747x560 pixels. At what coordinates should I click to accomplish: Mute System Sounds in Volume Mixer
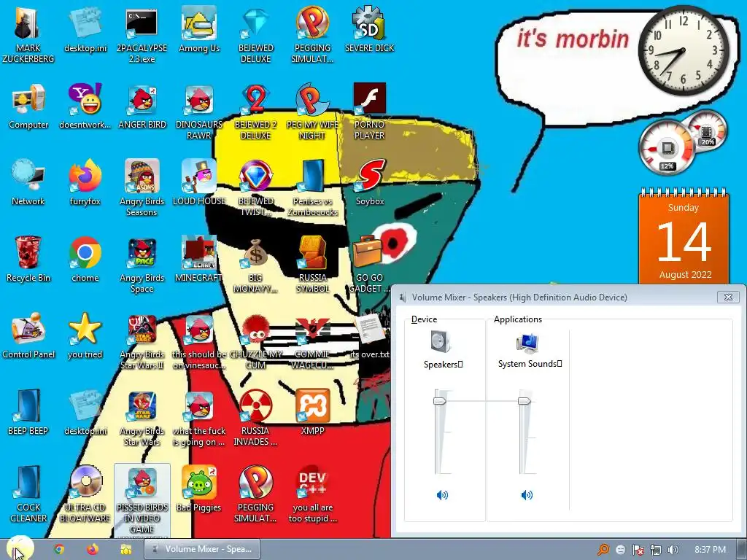(x=527, y=495)
